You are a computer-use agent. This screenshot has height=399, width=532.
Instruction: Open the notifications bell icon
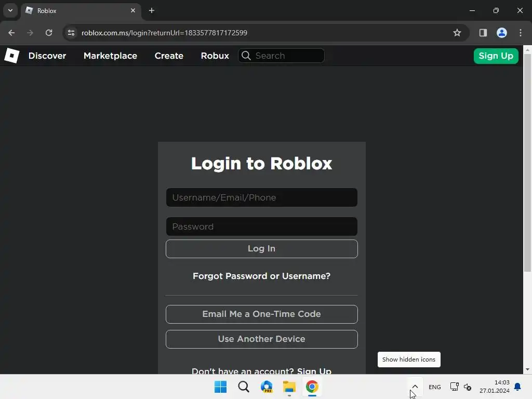[518, 387]
